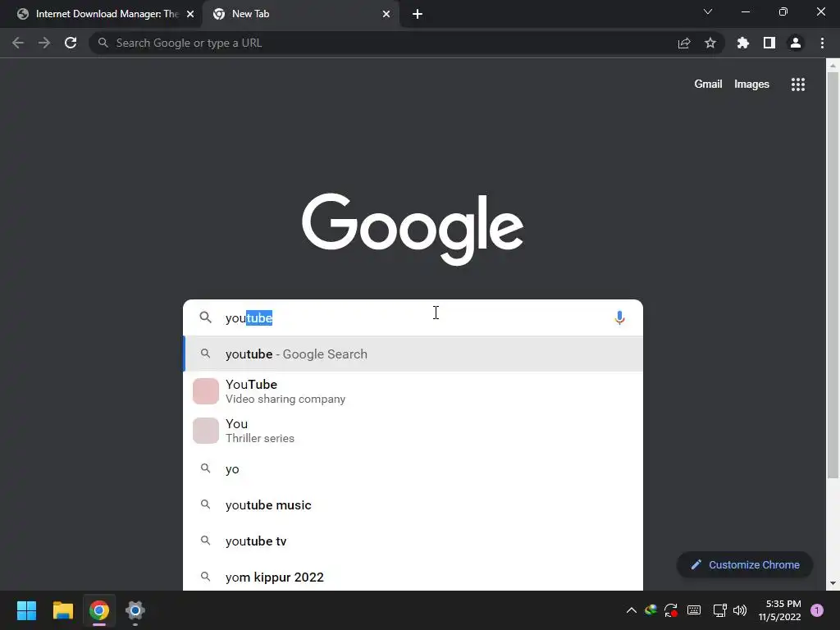
Task: Click the scrollbar down arrow
Action: point(833,583)
